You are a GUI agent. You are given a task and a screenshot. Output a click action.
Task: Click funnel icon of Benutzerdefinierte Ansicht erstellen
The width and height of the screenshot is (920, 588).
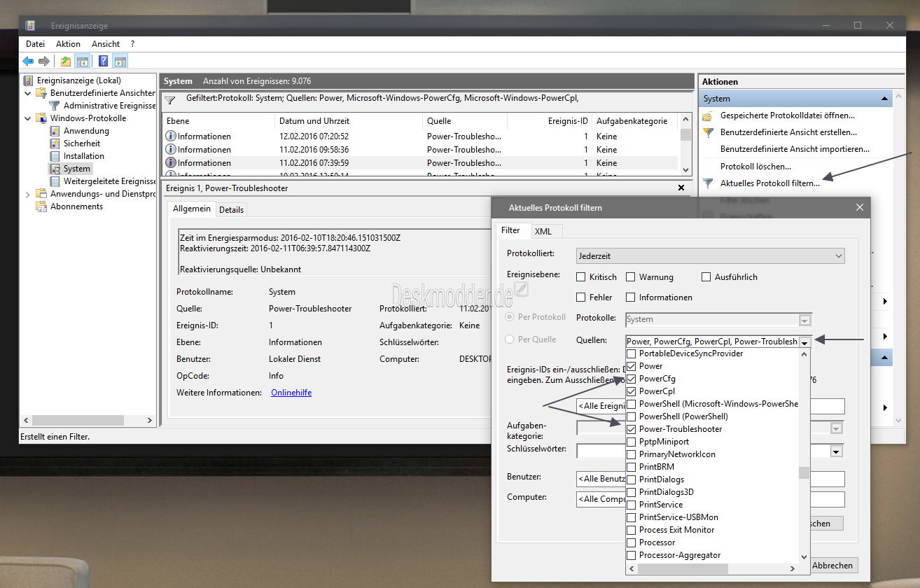(x=707, y=132)
